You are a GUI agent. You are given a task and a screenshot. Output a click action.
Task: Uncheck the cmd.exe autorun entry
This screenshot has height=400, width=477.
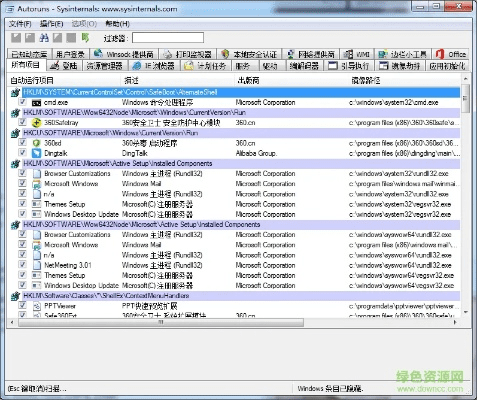pos(22,102)
